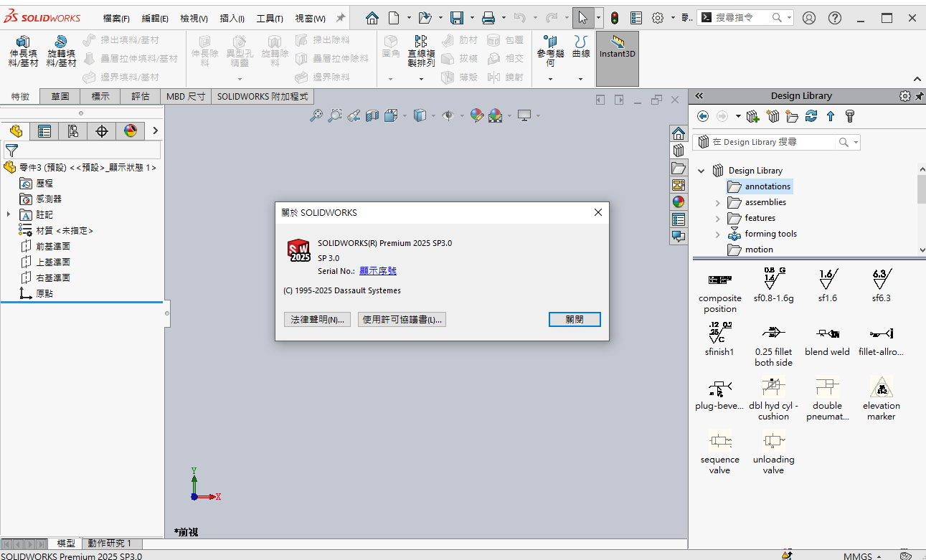This screenshot has height=560, width=926.
Task: Click the 使用許可協議書(L)... button
Action: (x=402, y=320)
